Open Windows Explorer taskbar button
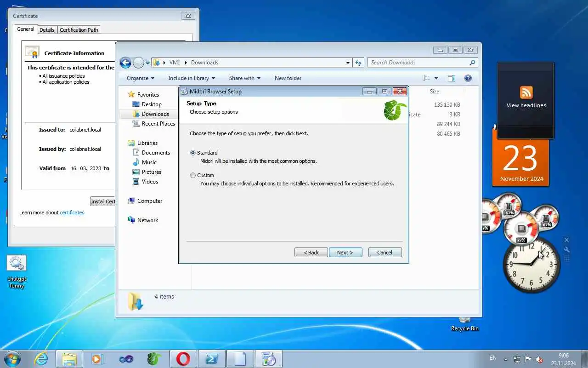Viewport: 588px width, 368px height. point(69,359)
